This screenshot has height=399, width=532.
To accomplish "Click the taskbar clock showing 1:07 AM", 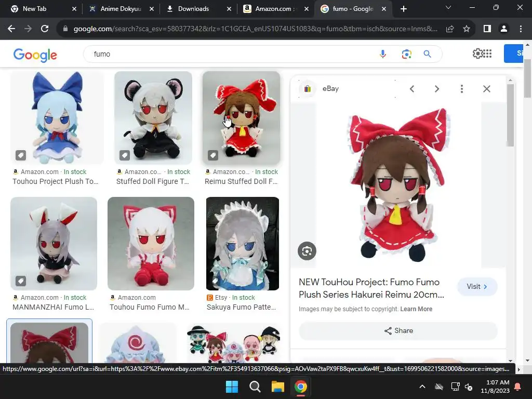I will [x=495, y=387].
